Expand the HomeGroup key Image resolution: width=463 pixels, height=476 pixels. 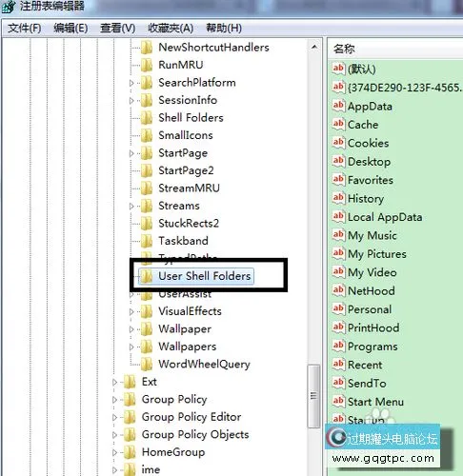point(114,452)
